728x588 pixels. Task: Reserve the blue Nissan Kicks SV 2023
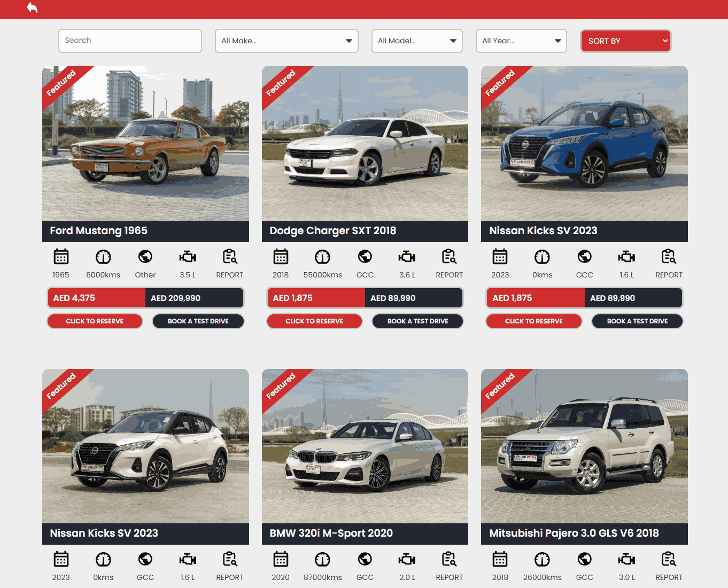tap(534, 321)
